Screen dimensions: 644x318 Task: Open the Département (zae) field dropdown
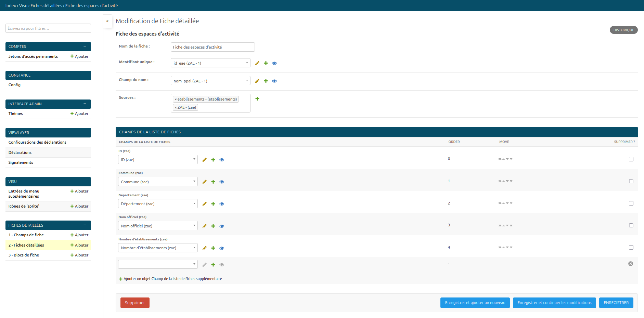coord(158,203)
